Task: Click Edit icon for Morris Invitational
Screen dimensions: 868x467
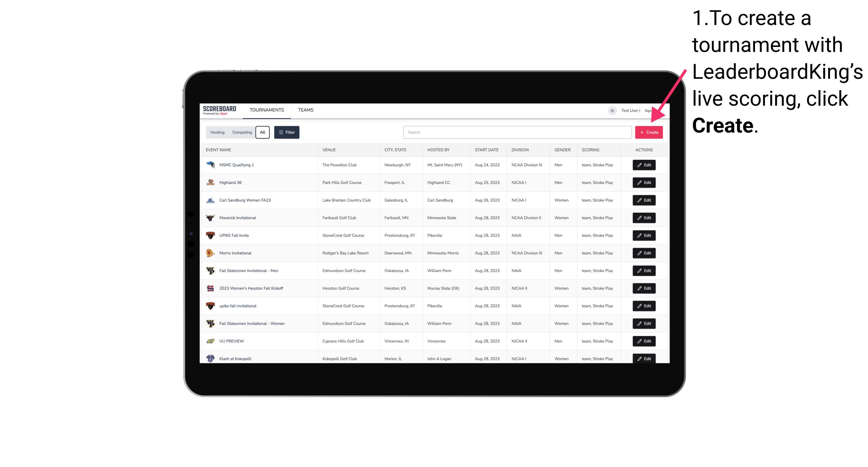Action: pos(644,253)
